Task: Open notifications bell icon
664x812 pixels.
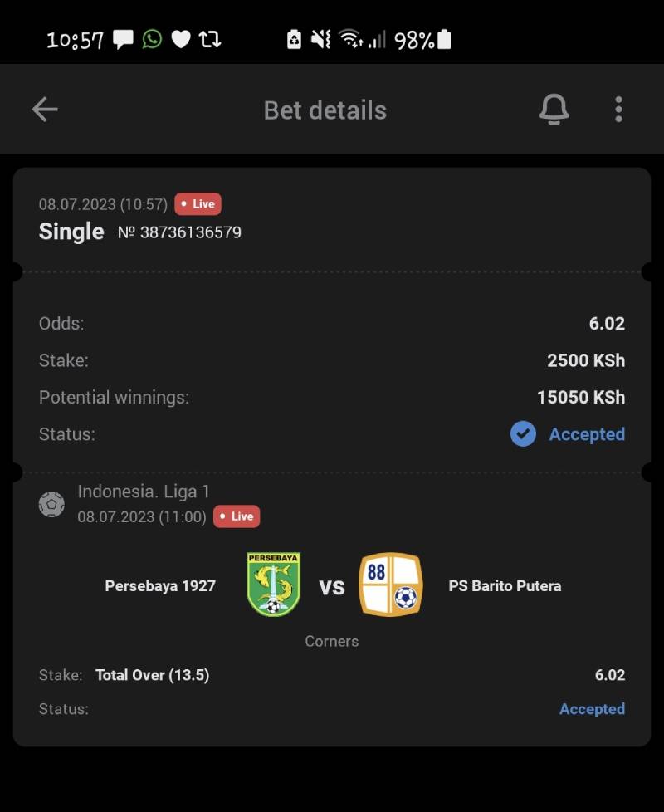Action: coord(554,110)
